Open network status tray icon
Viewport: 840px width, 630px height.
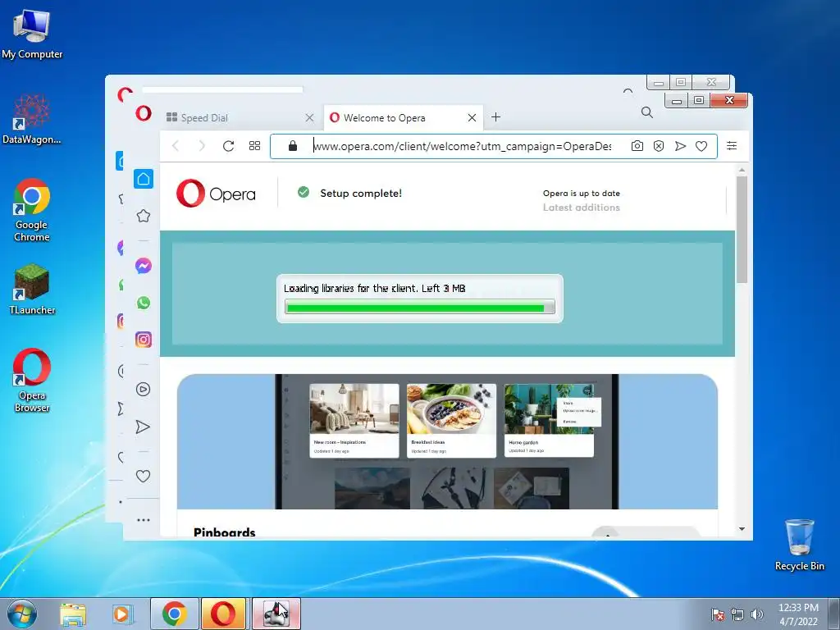tap(737, 614)
